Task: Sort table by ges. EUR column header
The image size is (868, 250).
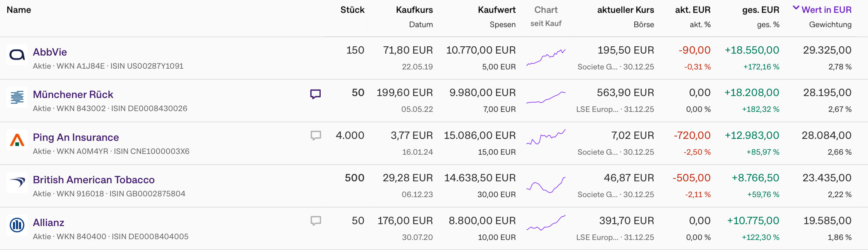Action: click(760, 10)
